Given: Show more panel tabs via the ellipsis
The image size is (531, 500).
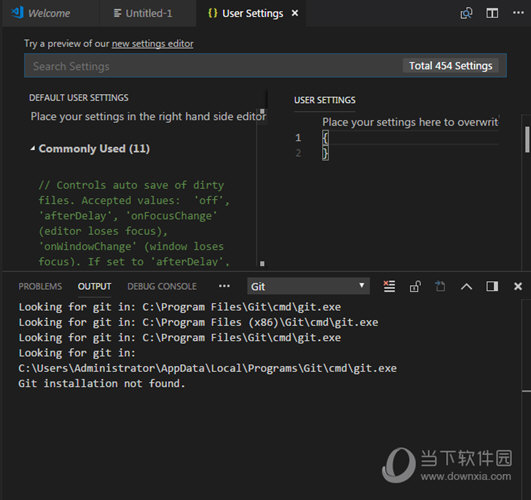Looking at the screenshot, I should tap(224, 286).
